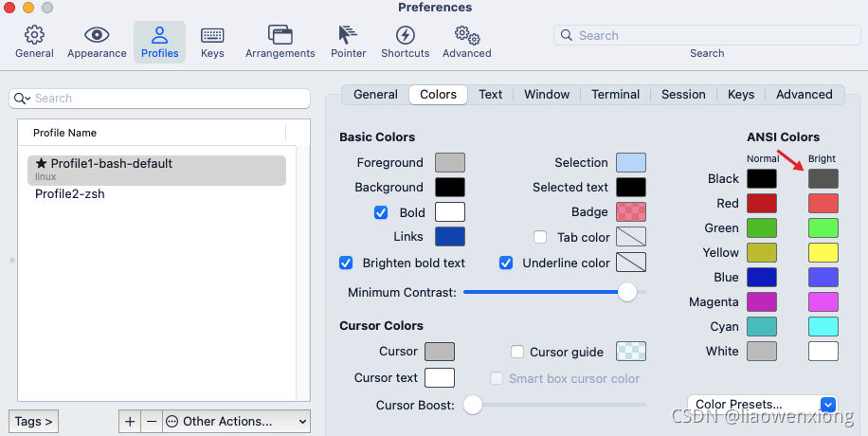Click the ANSI Normal Black swatch
This screenshot has width=868, height=436.
pos(762,179)
